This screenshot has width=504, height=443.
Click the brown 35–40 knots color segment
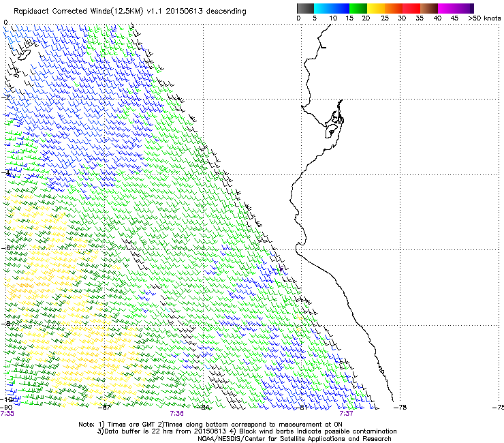pos(429,8)
